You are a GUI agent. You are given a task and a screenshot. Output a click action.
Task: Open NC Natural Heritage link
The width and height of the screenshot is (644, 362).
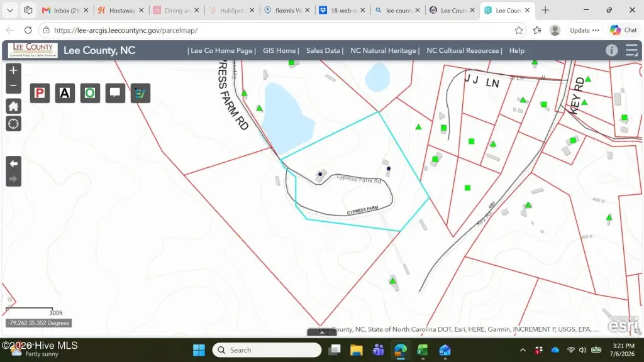[383, 50]
